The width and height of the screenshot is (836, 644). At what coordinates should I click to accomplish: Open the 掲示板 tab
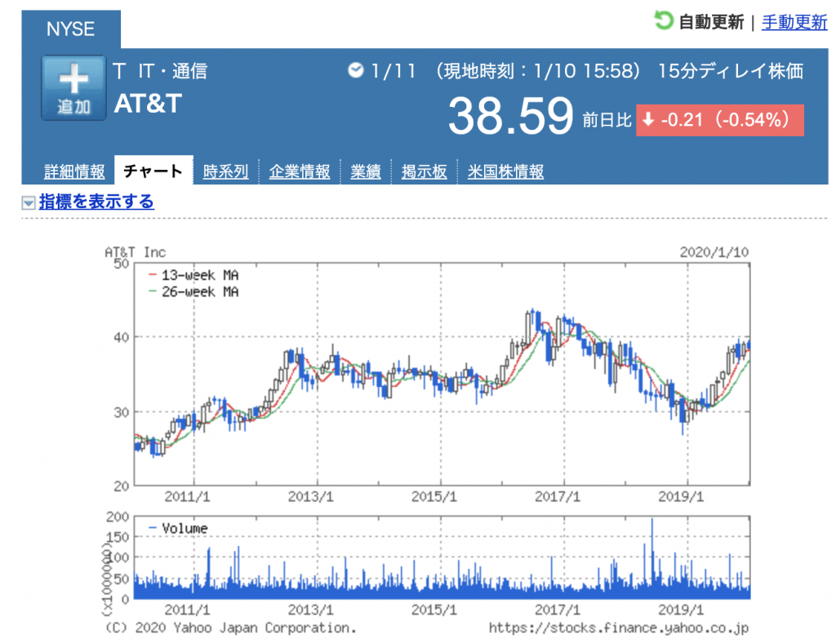pyautogui.click(x=425, y=171)
